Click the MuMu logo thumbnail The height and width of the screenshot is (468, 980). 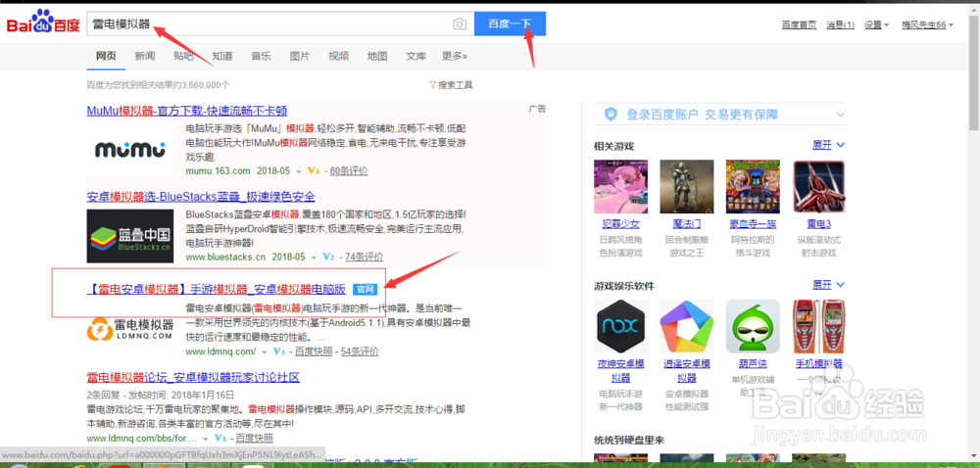pos(130,150)
